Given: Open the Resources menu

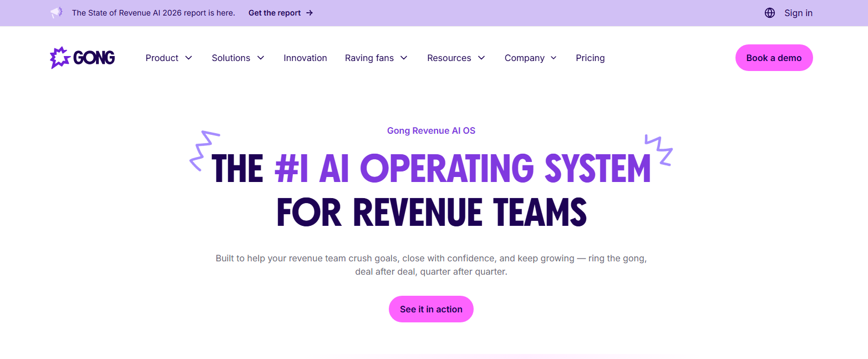Looking at the screenshot, I should coord(449,58).
